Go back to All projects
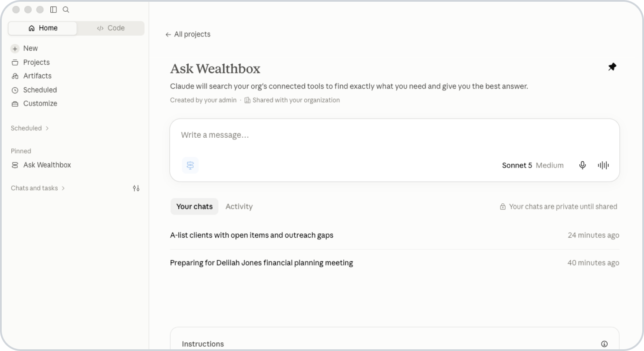Screen dimensions: 644x351 pos(188,34)
